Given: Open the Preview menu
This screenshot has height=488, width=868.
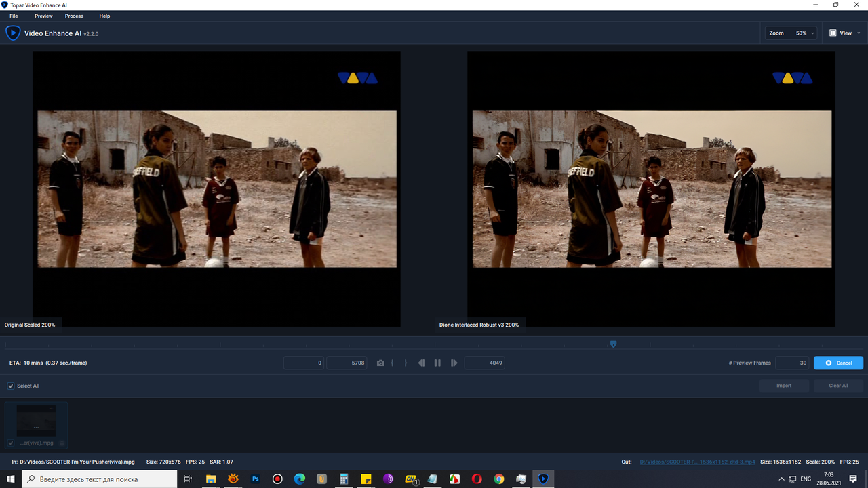Looking at the screenshot, I should [43, 16].
